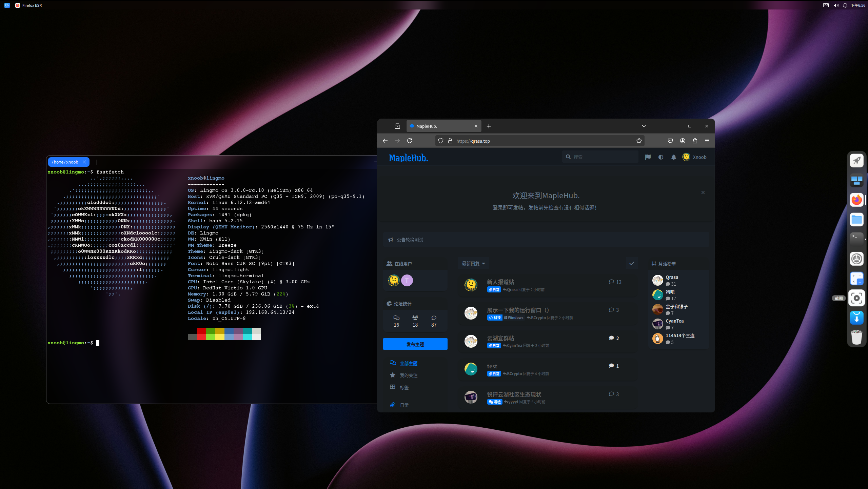Open Qrasa in monthly ranking
This screenshot has height=489, width=868.
[x=672, y=277]
